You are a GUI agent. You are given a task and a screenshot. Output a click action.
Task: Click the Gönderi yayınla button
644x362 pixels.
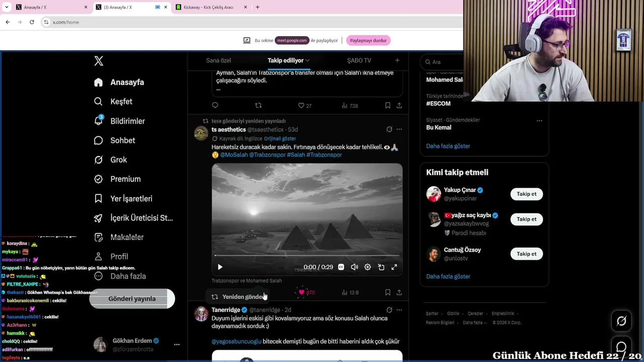tap(132, 299)
